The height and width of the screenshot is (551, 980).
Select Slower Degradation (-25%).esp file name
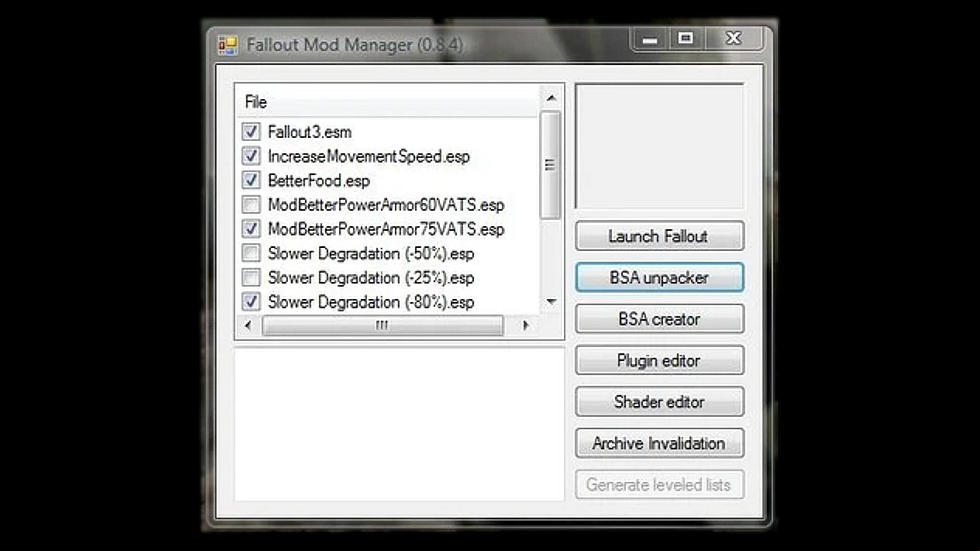(371, 278)
